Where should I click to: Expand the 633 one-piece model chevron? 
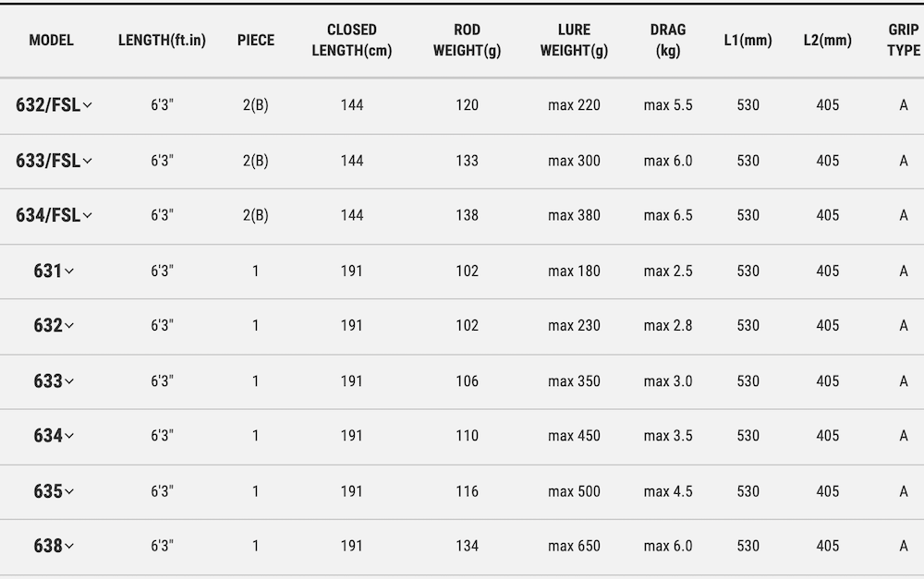click(x=69, y=381)
